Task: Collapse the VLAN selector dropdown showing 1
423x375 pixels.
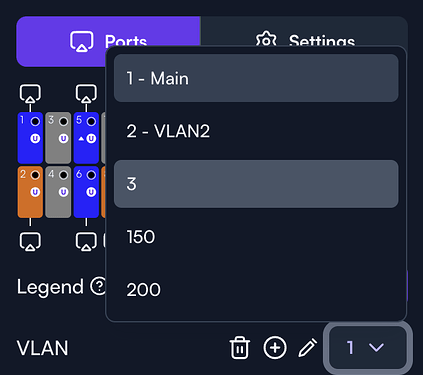Action: (x=368, y=348)
